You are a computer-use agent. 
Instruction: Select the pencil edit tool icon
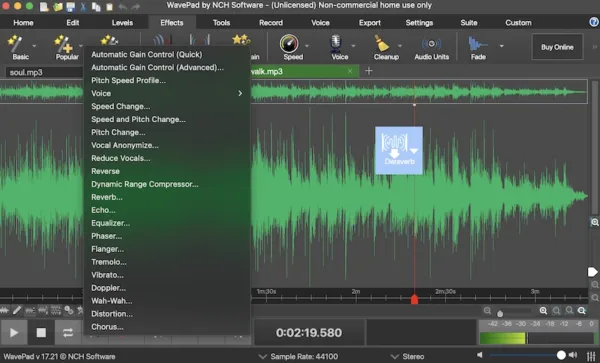tap(17, 310)
